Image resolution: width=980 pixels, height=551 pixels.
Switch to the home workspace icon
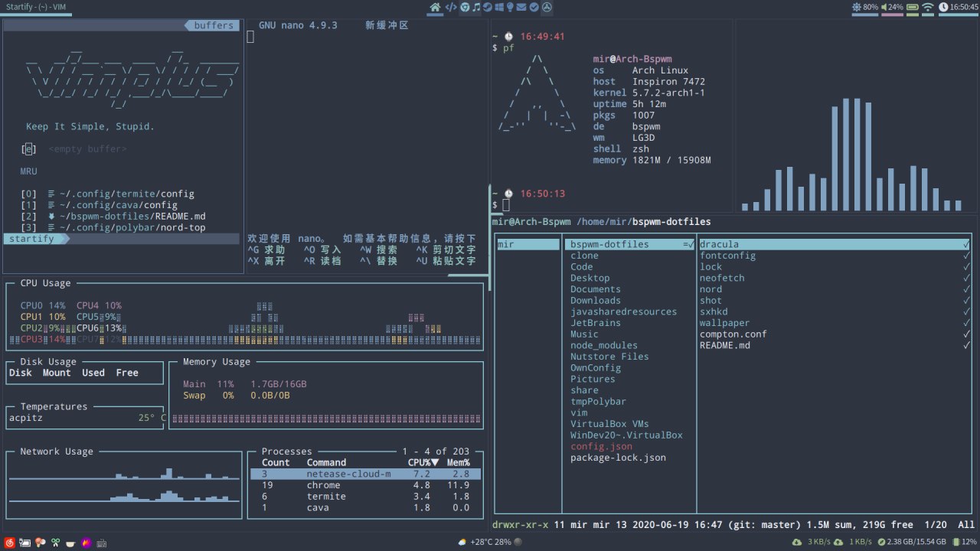(435, 7)
